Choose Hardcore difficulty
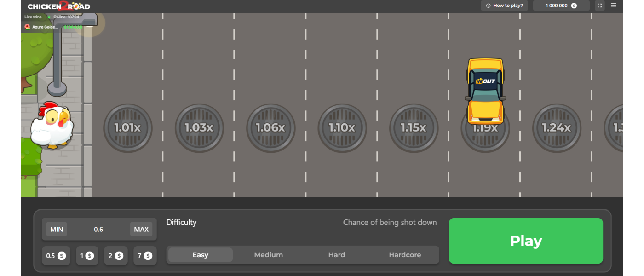The height and width of the screenshot is (276, 644). pyautogui.click(x=405, y=255)
